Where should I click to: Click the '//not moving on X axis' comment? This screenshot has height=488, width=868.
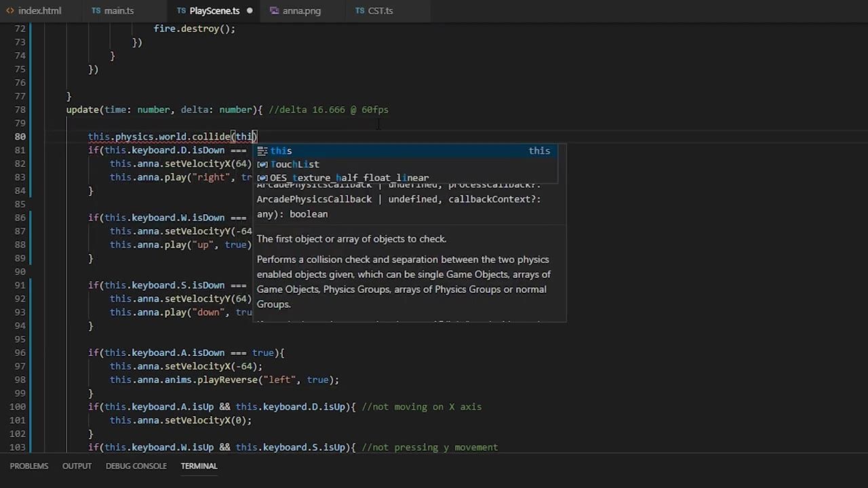[x=422, y=407]
